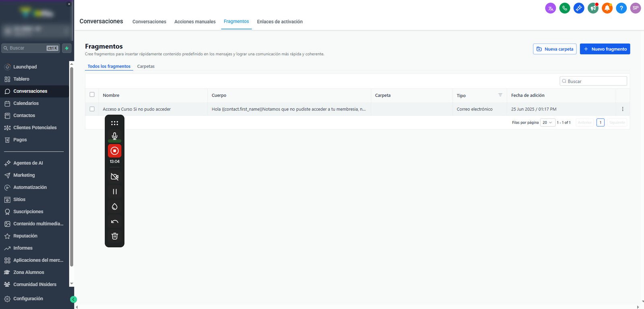Click the fragments Buscar search field
Viewport: 644px width, 309px height.
click(x=593, y=81)
